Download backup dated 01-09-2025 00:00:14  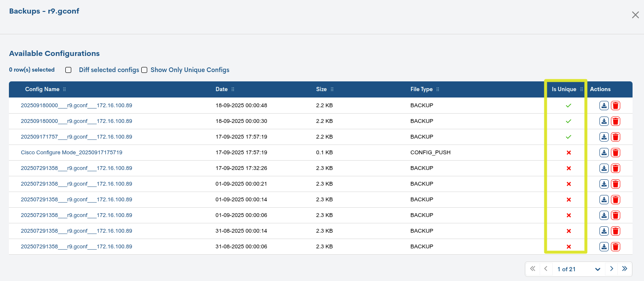point(604,200)
